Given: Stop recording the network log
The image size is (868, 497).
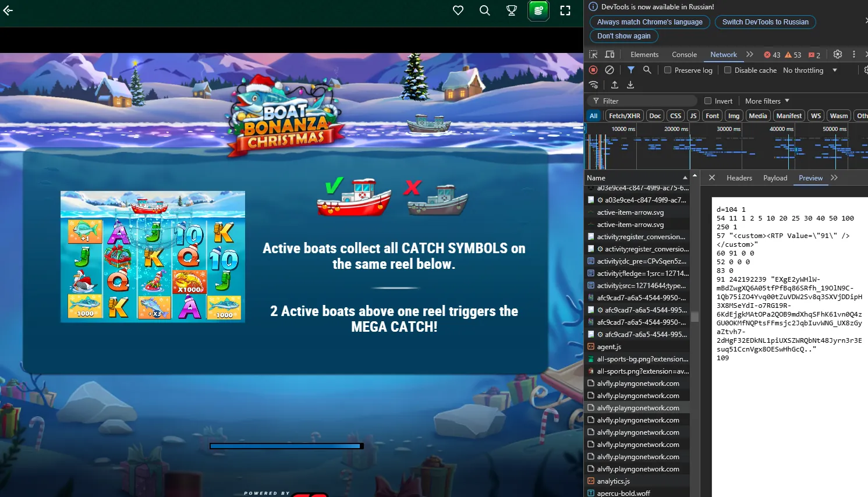Looking at the screenshot, I should (593, 70).
